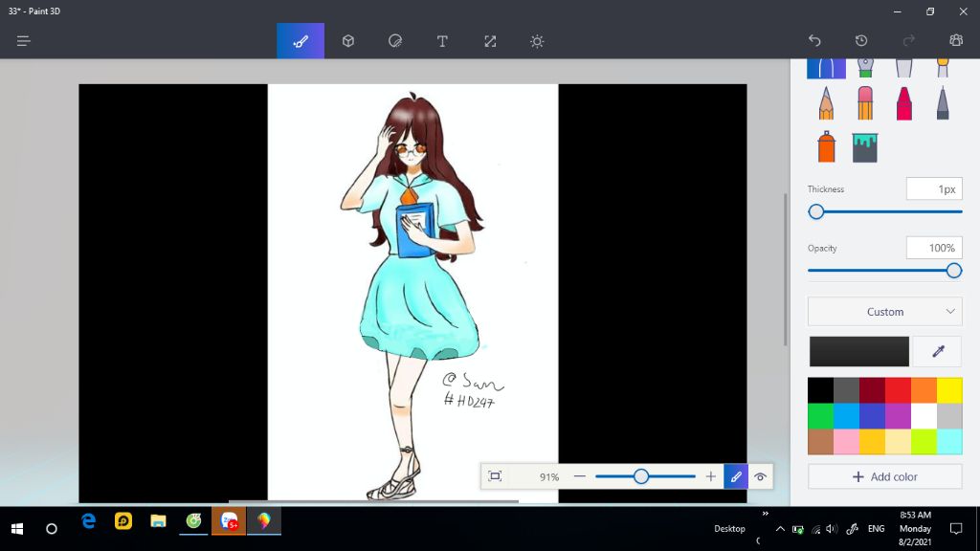
Task: Click the fit-to-screen zoom icon
Action: pyautogui.click(x=495, y=476)
